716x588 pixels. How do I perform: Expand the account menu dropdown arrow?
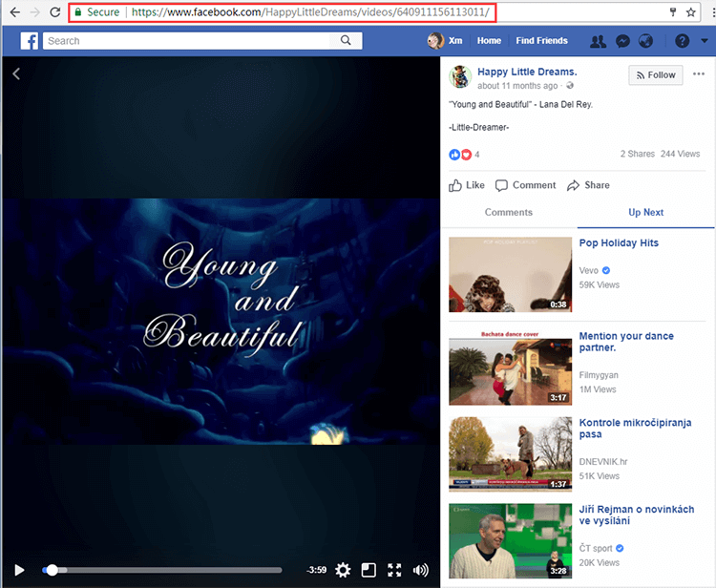click(x=705, y=41)
